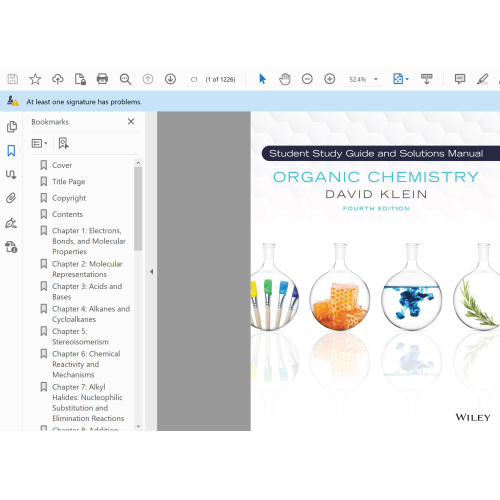Activate the arrow selection tool

point(262,79)
